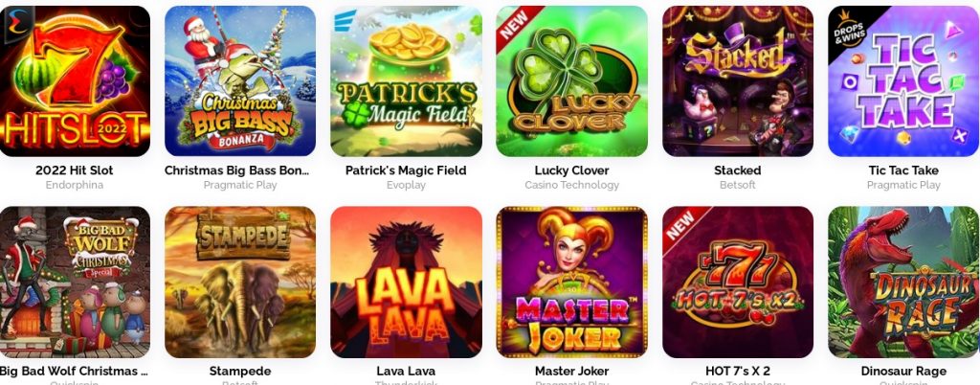Click the Endorphina logo on 2022 Hit Slot
This screenshot has height=385, width=980.
point(16,25)
